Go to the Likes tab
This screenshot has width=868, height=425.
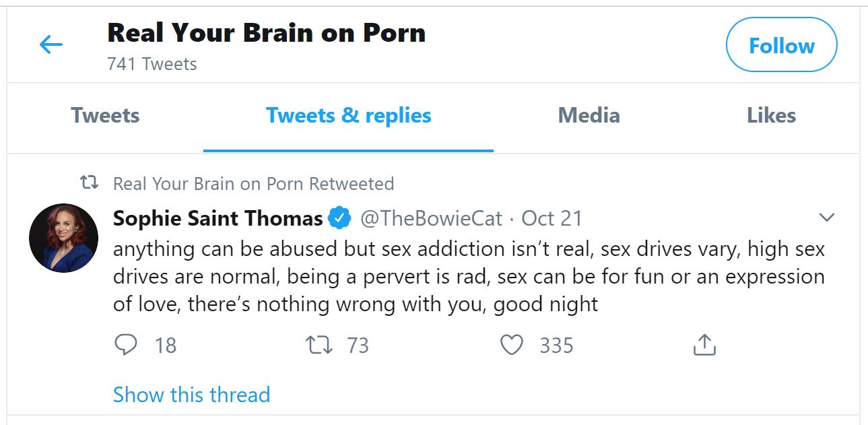[771, 116]
